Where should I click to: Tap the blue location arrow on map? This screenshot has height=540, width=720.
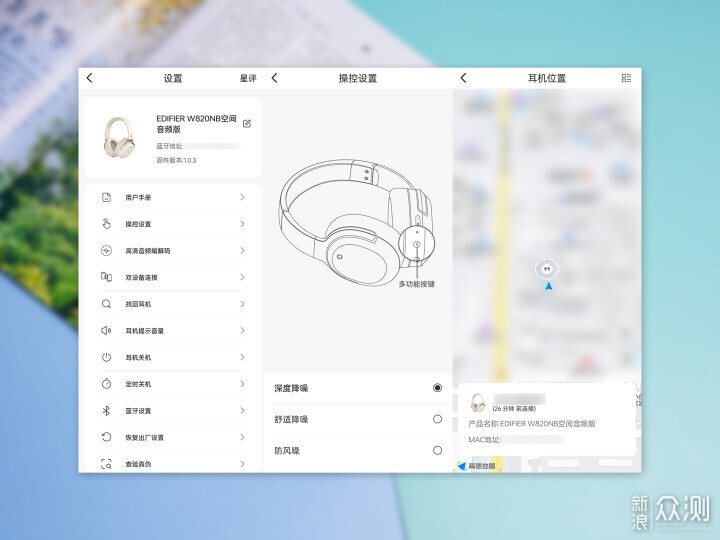[548, 287]
